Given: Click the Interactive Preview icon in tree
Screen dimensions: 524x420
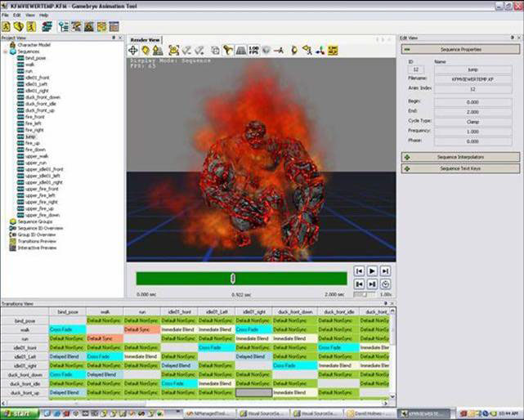Looking at the screenshot, I should point(13,248).
